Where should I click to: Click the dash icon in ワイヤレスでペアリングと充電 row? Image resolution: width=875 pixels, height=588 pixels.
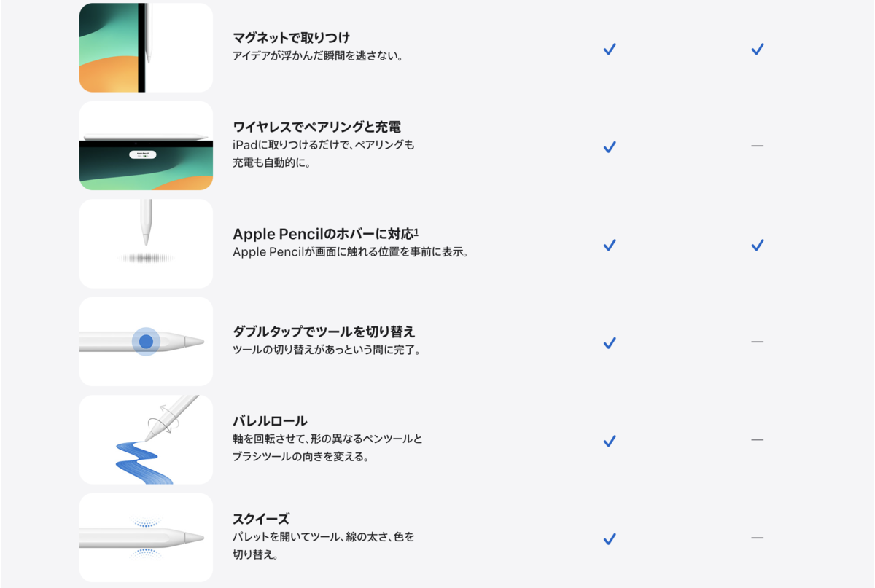758,146
